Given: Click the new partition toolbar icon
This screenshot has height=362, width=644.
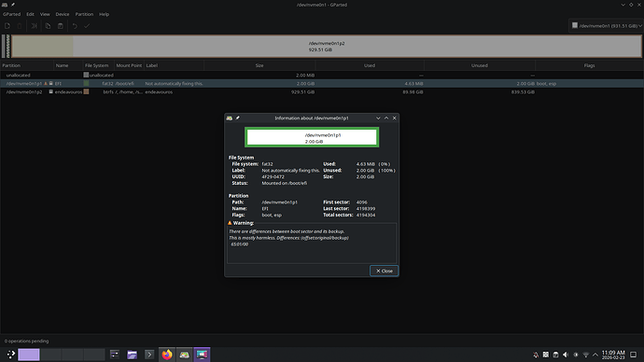Looking at the screenshot, I should [x=7, y=26].
